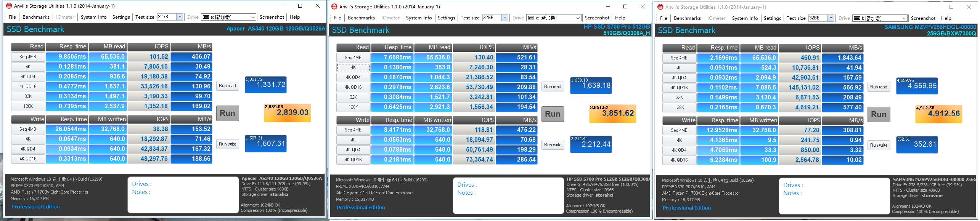Click write score 2,212.44 box
The image size is (980, 221).
point(591,144)
